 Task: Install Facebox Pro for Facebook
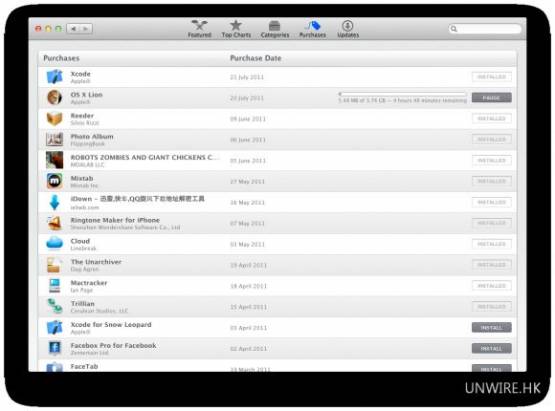(x=491, y=348)
